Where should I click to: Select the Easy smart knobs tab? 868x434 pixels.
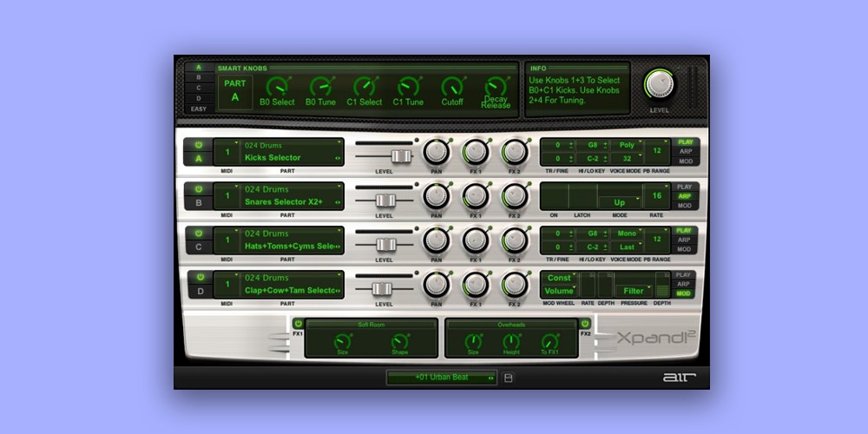(199, 109)
